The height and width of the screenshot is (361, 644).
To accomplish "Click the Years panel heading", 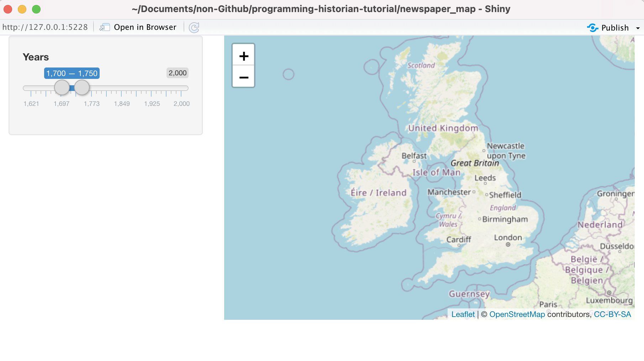I will (x=36, y=57).
